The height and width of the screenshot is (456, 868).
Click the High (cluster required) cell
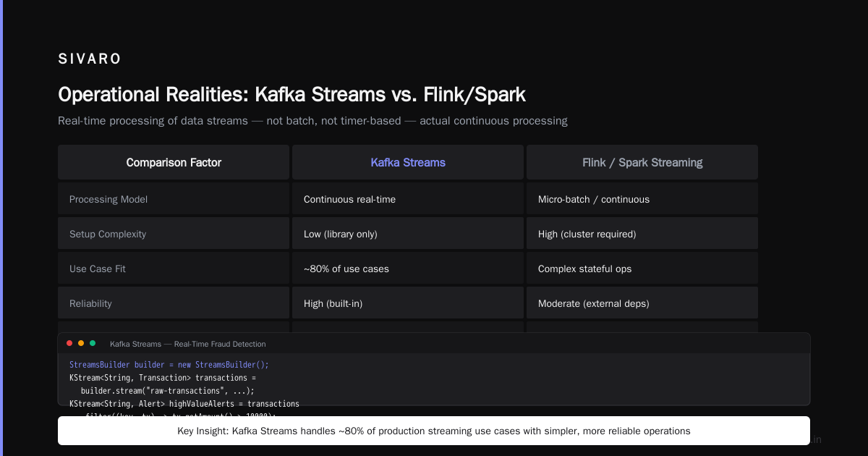[642, 234]
